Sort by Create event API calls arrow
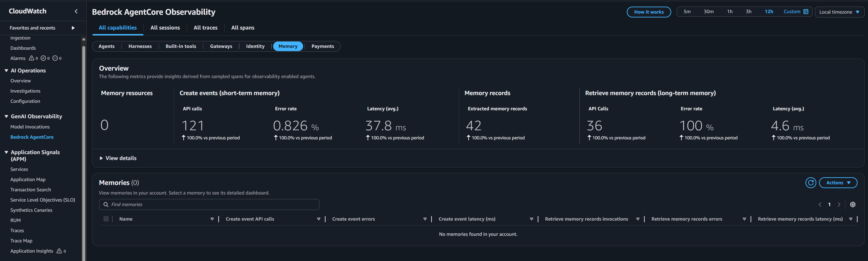This screenshot has width=868, height=261. pos(319,219)
